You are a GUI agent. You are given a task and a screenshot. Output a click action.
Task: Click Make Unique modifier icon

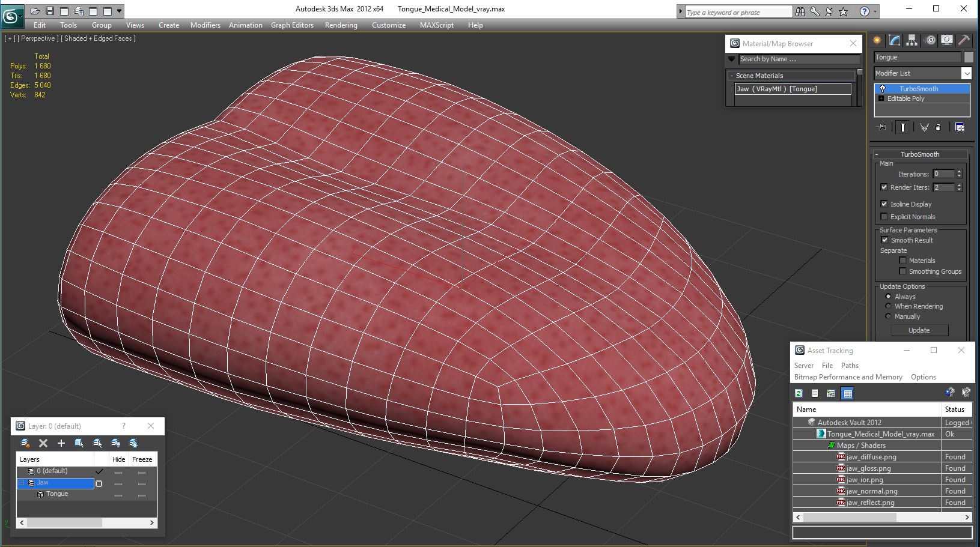pos(924,127)
